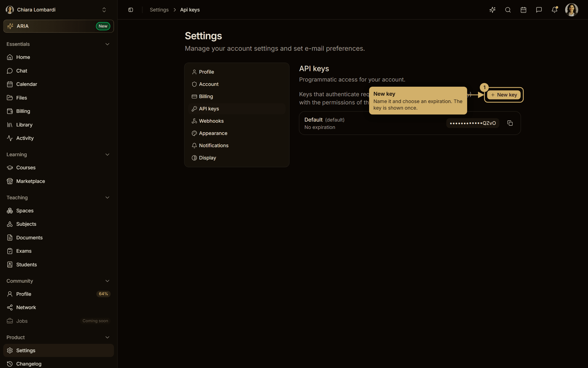This screenshot has height=368, width=588.
Task: Open the Chiara Lombardi account switcher
Action: point(59,10)
